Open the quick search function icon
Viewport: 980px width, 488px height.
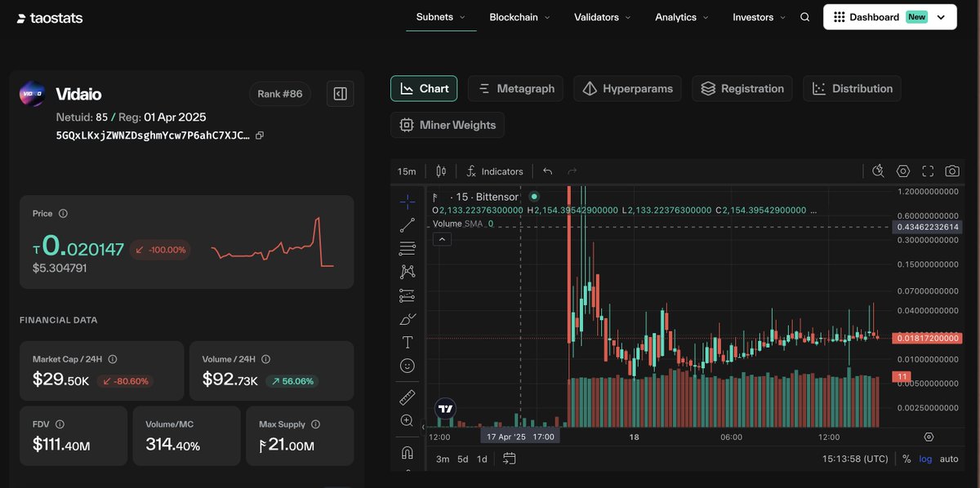pos(879,171)
